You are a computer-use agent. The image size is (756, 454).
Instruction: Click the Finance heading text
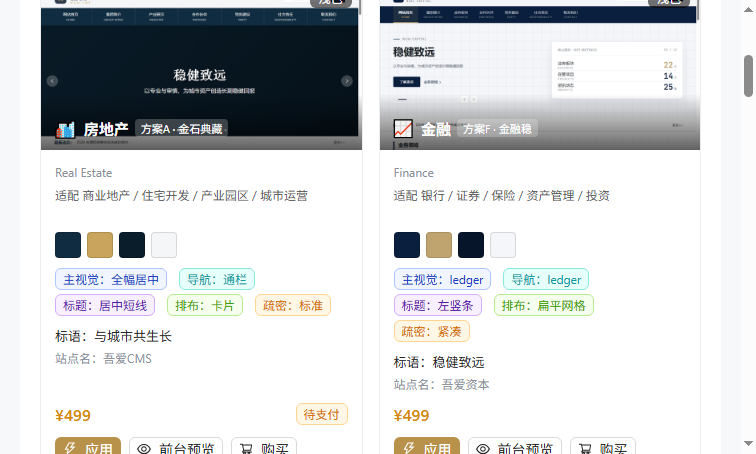(x=414, y=173)
